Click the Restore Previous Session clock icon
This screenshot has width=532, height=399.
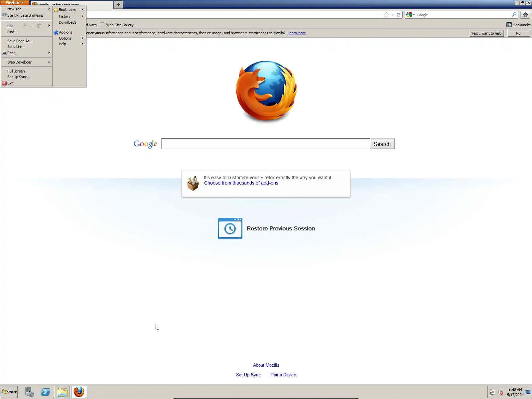[230, 228]
